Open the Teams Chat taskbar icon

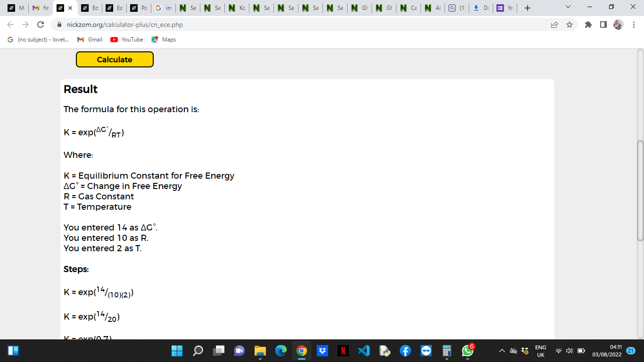pyautogui.click(x=239, y=351)
